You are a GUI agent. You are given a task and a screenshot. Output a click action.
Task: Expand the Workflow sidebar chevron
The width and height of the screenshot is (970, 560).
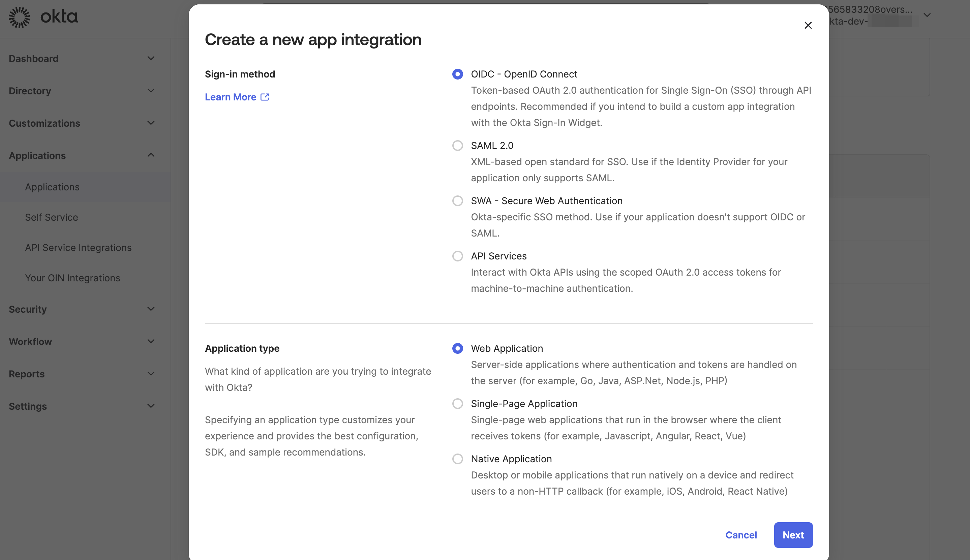[x=151, y=342]
